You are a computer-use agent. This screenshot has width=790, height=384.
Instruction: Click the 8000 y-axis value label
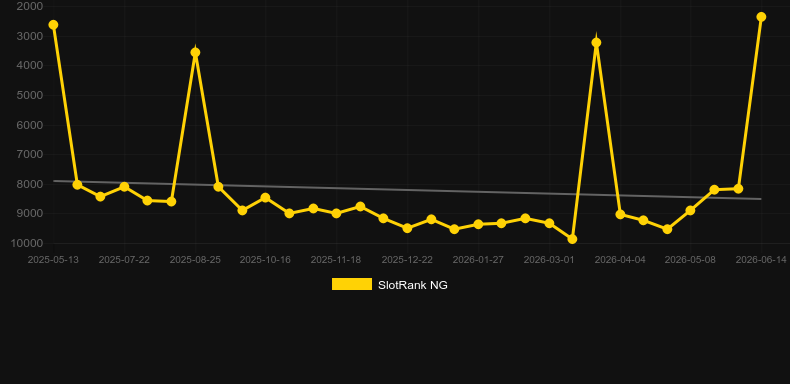point(30,184)
